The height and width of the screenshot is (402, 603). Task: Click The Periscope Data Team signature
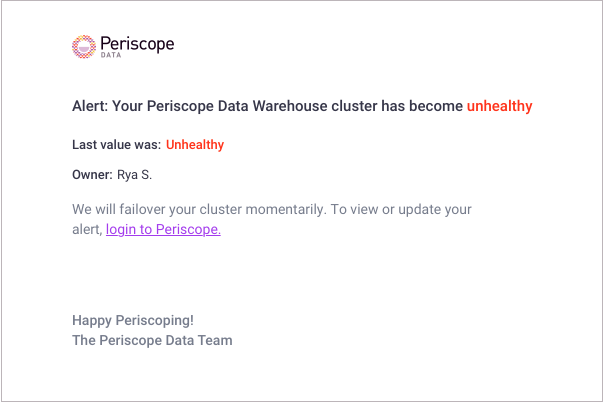click(152, 340)
